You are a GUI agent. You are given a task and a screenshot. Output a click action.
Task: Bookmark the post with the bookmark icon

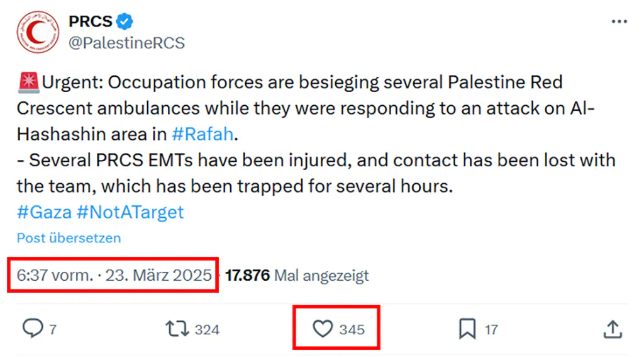(x=467, y=329)
